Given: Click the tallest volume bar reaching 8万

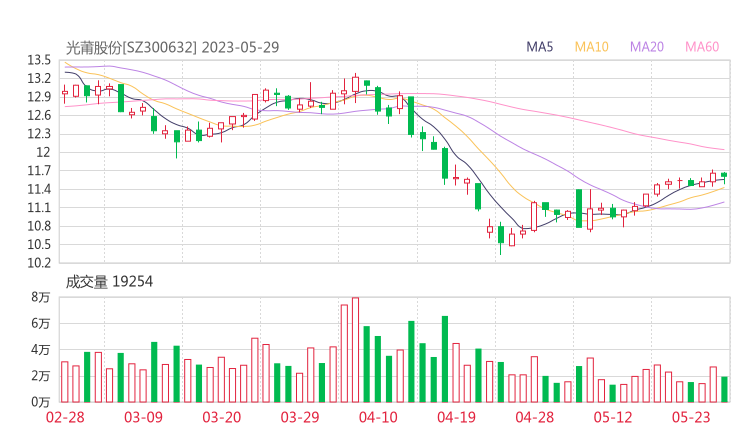Looking at the screenshot, I should [355, 350].
